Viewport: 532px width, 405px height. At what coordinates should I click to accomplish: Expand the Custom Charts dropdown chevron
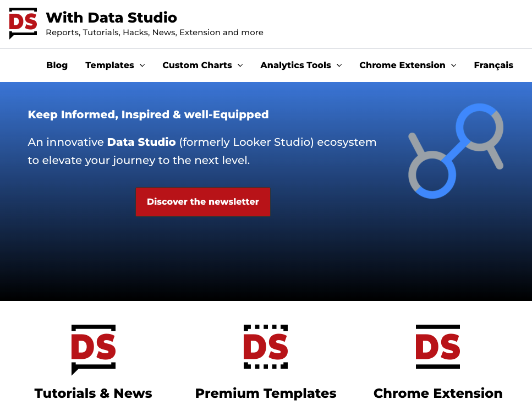click(x=240, y=65)
